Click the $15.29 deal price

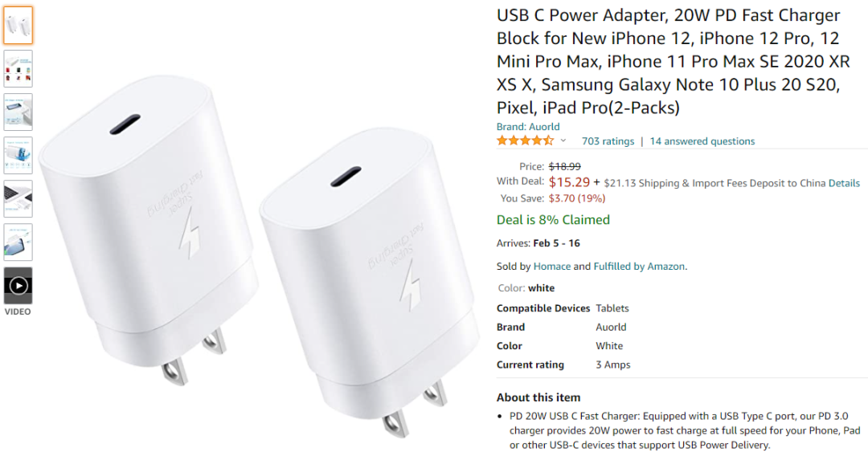(569, 182)
